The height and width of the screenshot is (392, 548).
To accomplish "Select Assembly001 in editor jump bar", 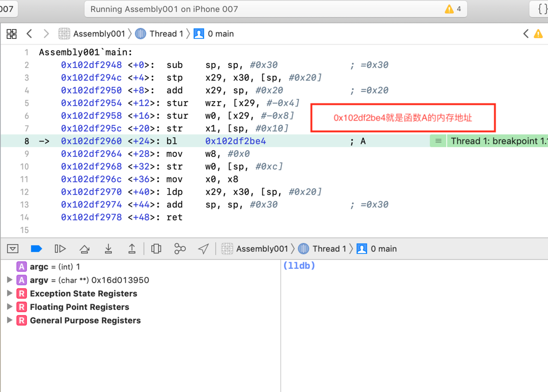I will click(92, 34).
